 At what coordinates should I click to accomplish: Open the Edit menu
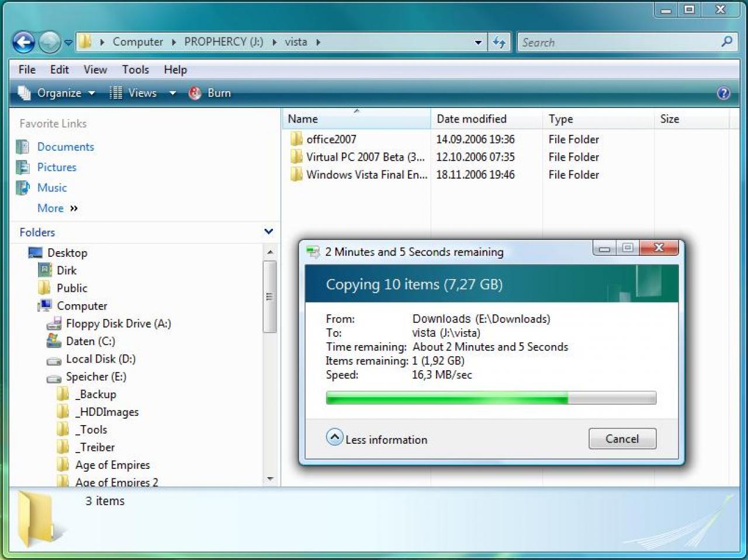coord(60,69)
